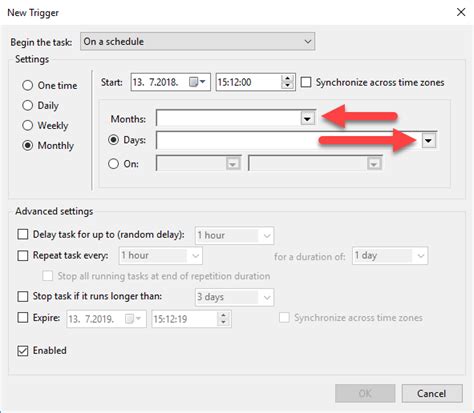Viewport: 474px width, 413px height.
Task: Tick the Repeat task every checkbox
Action: click(x=23, y=256)
